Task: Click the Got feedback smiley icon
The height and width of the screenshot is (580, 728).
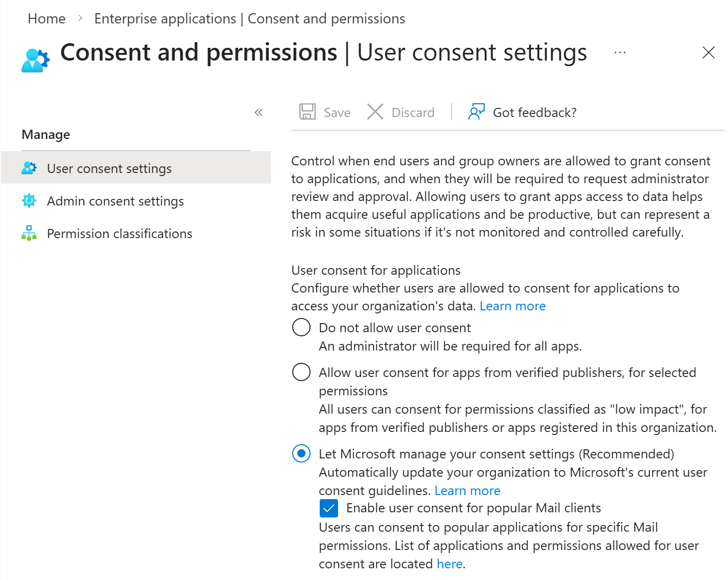Action: pyautogui.click(x=475, y=111)
